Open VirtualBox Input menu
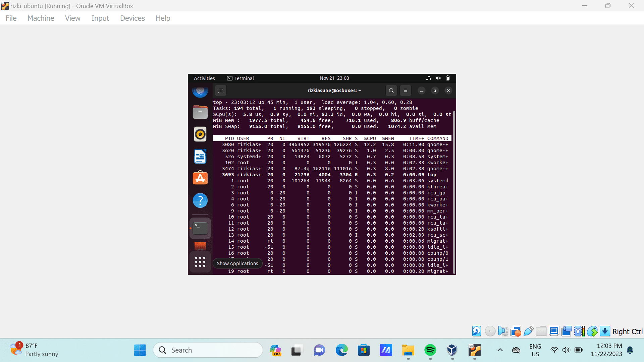Image resolution: width=644 pixels, height=362 pixels. (x=100, y=18)
